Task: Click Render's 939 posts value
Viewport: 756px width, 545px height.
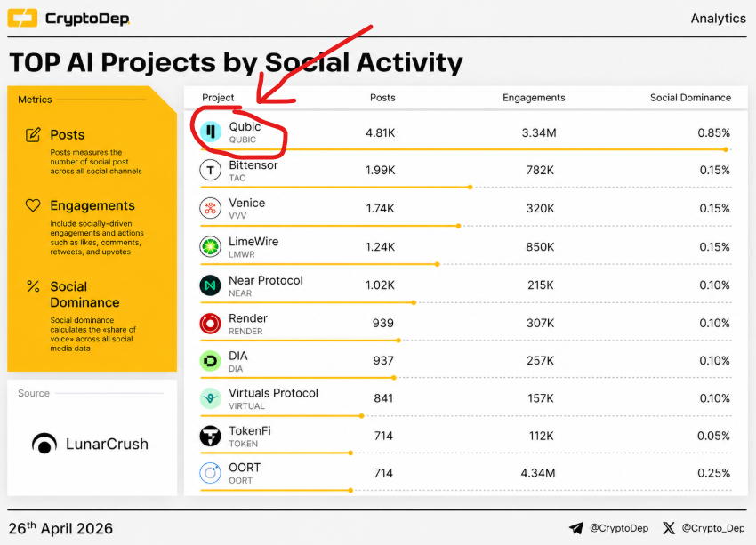Action: [x=383, y=324]
